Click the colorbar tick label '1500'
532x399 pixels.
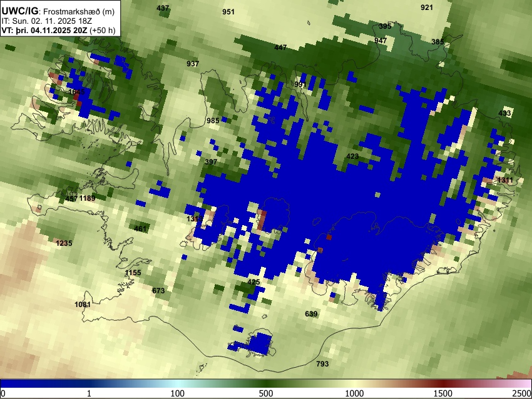[x=443, y=393]
